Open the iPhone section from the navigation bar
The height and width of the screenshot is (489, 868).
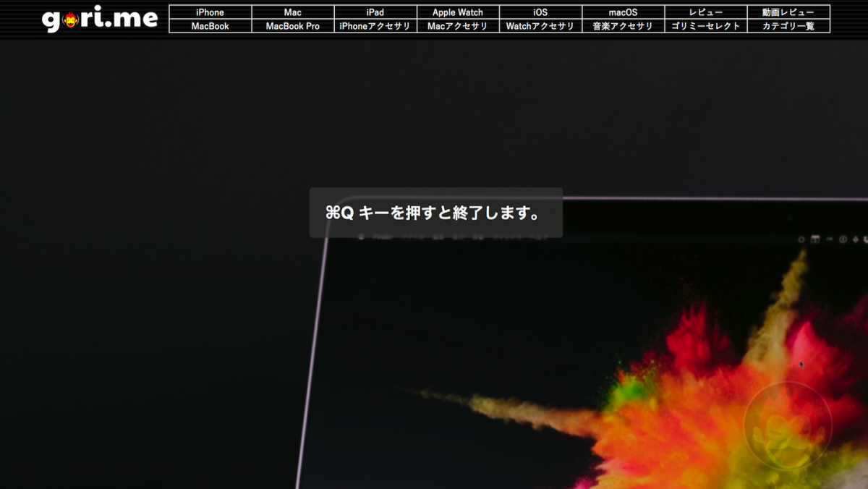[x=209, y=12]
